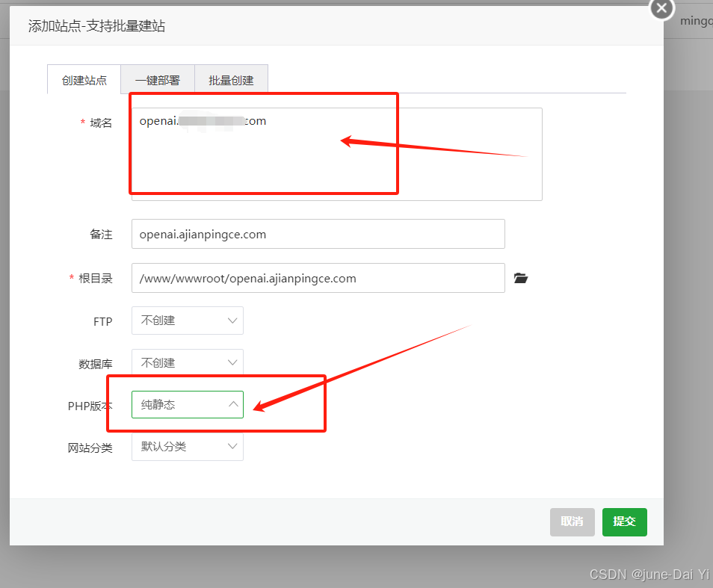Open the 网站分类 默认分类 dropdown
This screenshot has width=713, height=588.
pos(188,447)
